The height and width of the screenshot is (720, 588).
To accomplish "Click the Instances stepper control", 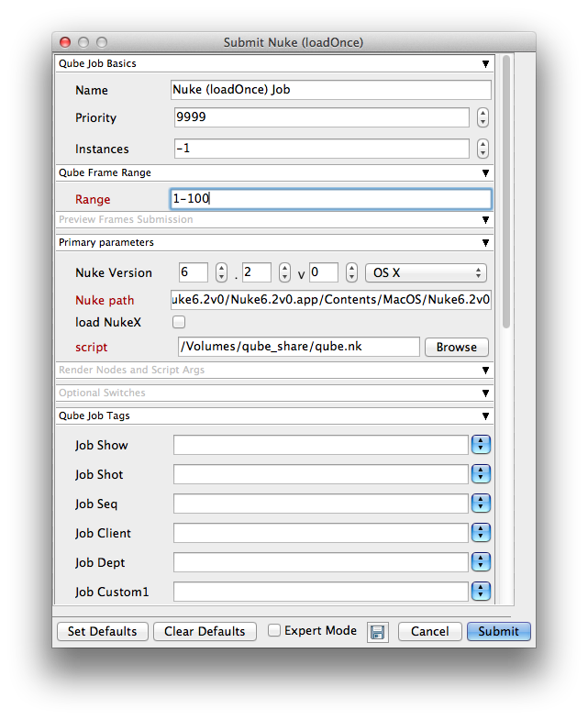I will (483, 149).
